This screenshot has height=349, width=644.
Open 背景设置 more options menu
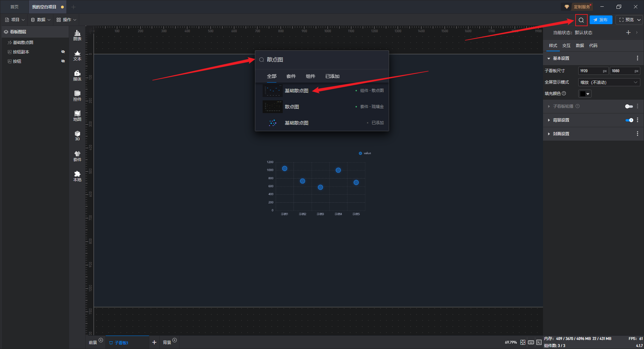click(638, 120)
